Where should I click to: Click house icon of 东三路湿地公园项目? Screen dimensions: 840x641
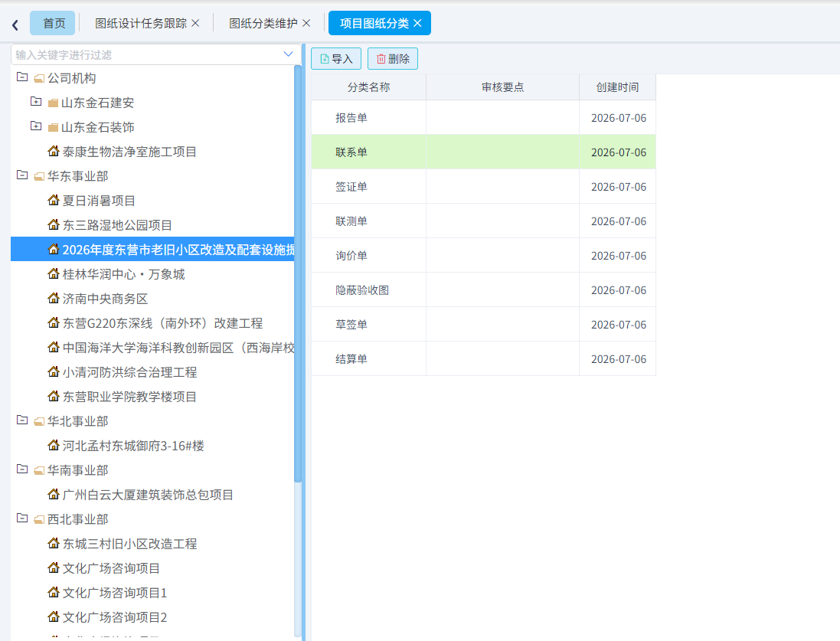point(54,224)
